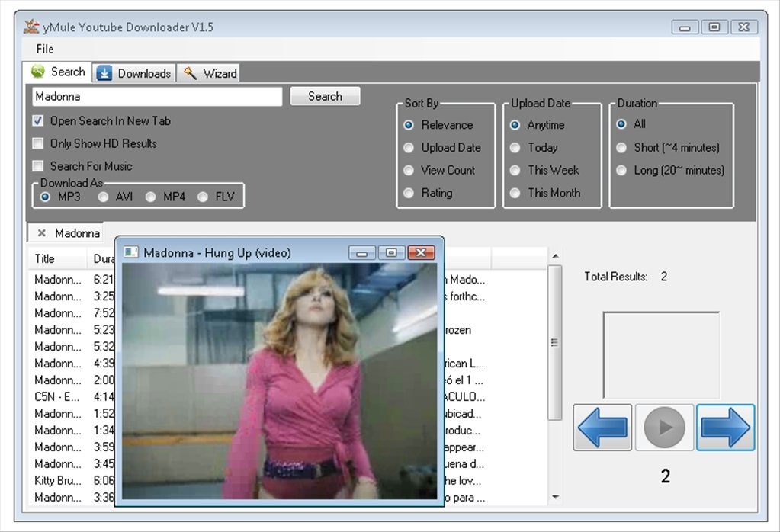Go to previous result with left arrow
Viewport: 780px width, 532px height.
tap(602, 427)
